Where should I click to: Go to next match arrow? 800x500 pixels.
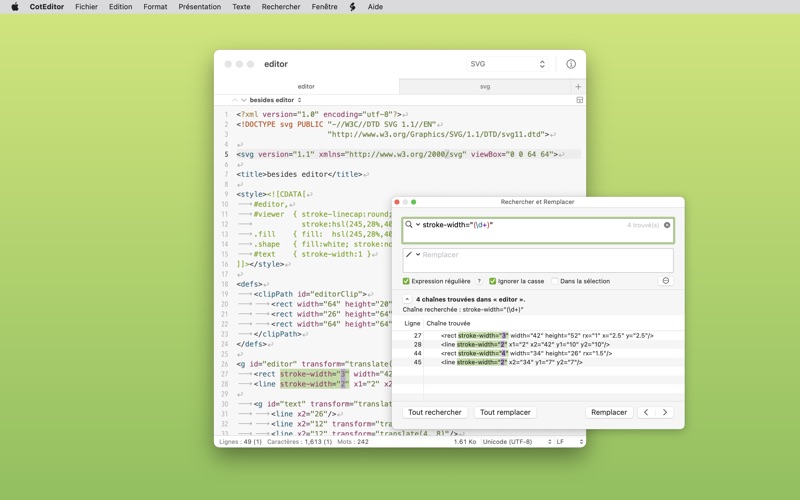[x=665, y=412]
